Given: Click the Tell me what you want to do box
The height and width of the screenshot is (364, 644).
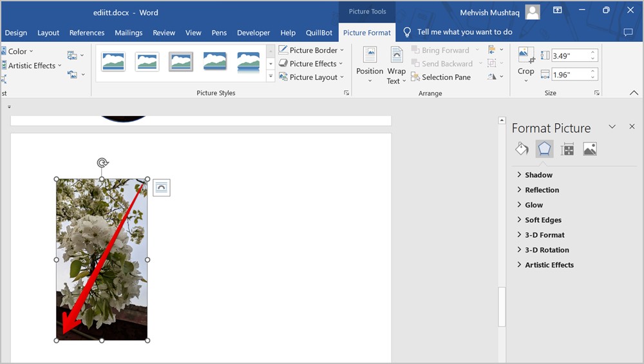Looking at the screenshot, I should point(464,32).
